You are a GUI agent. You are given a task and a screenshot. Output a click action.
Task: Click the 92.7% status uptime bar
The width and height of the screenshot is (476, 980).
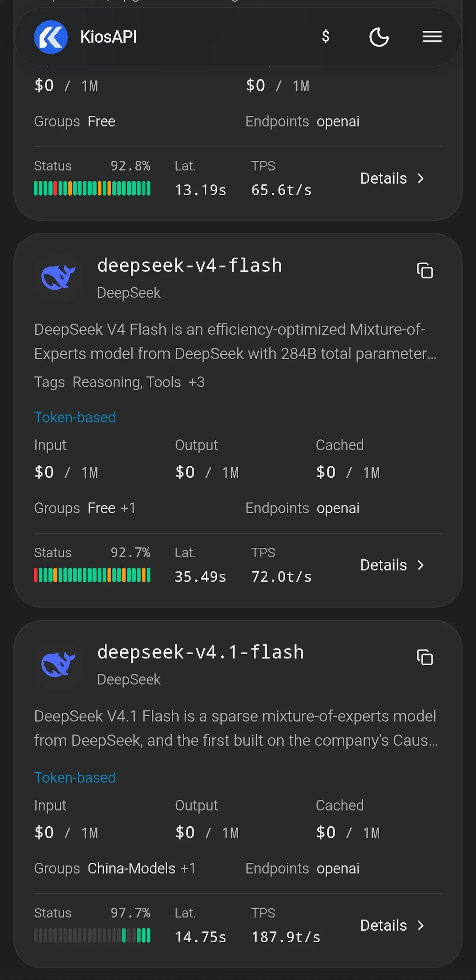click(92, 575)
